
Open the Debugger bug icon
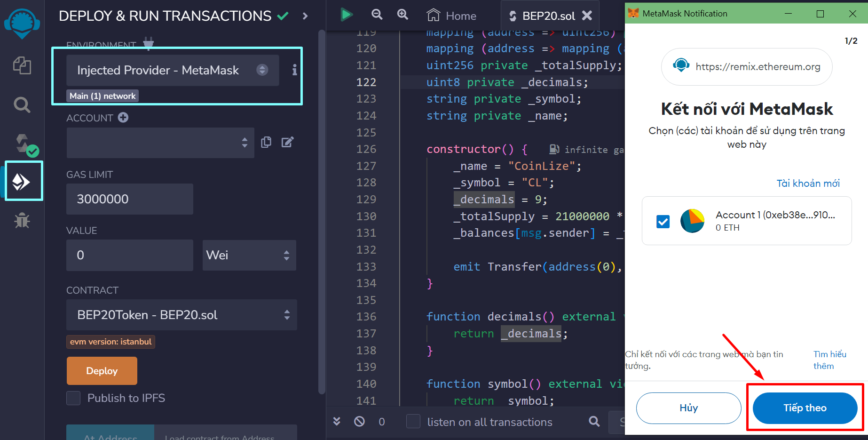point(22,220)
